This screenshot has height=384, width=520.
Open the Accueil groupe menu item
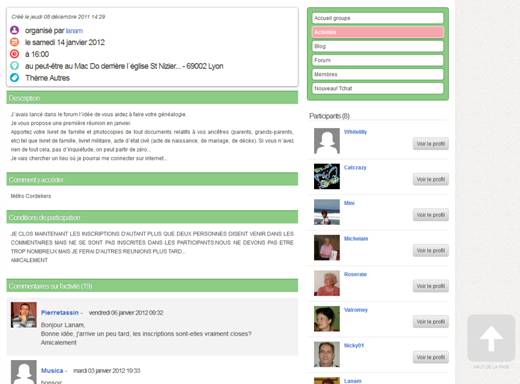pyautogui.click(x=378, y=18)
